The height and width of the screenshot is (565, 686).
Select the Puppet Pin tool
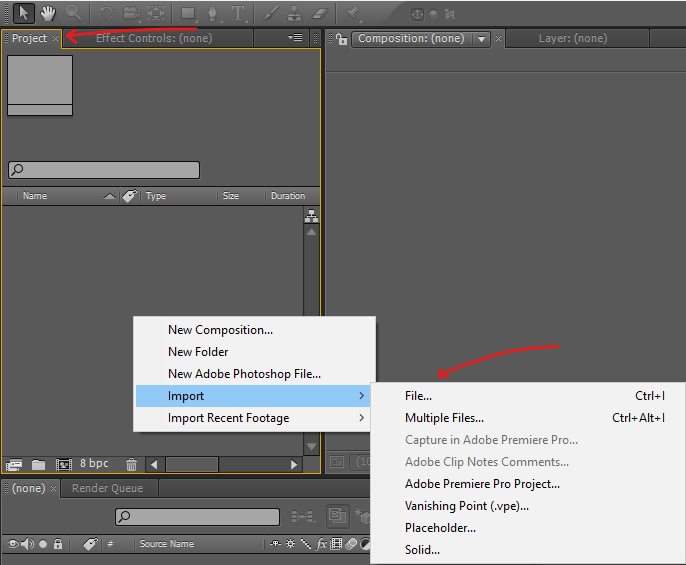(x=352, y=14)
